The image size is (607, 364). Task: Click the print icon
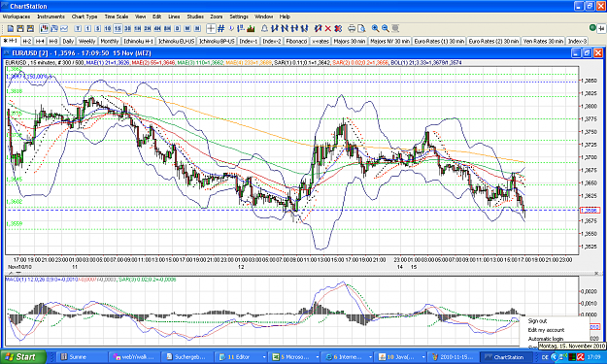coord(352,28)
